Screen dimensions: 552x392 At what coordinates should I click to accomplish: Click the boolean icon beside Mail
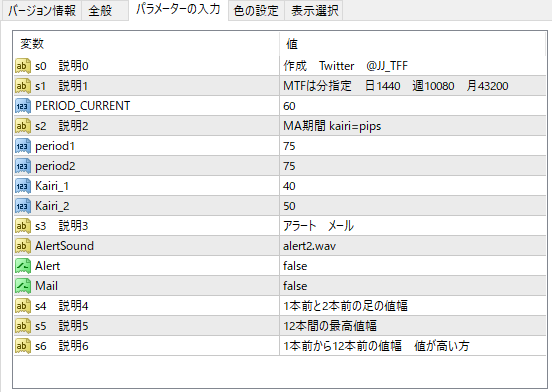[23, 286]
